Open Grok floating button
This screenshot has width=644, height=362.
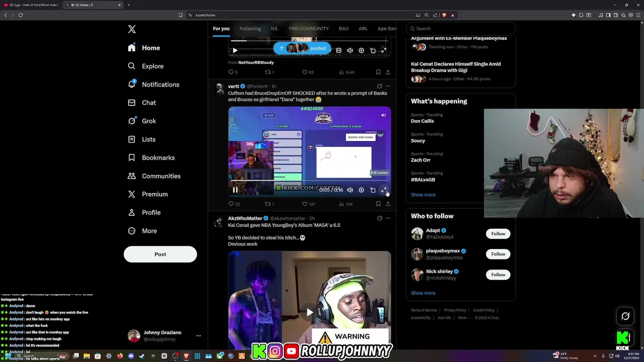625,316
